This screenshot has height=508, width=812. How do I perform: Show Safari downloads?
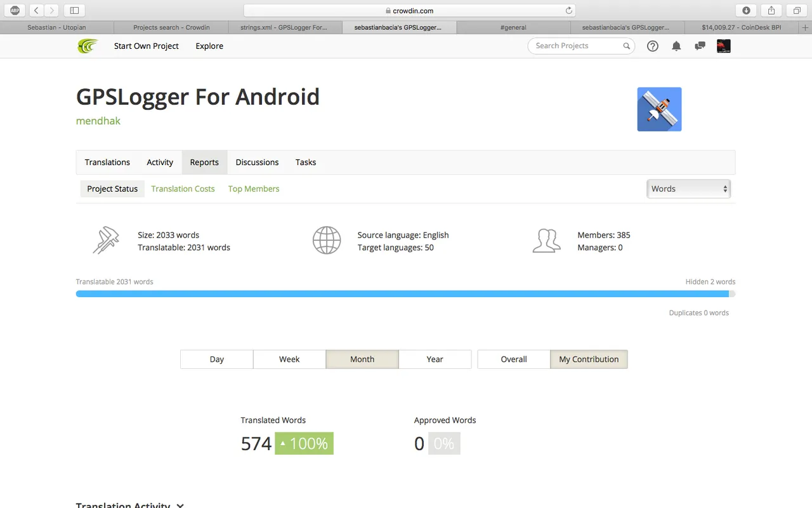746,10
